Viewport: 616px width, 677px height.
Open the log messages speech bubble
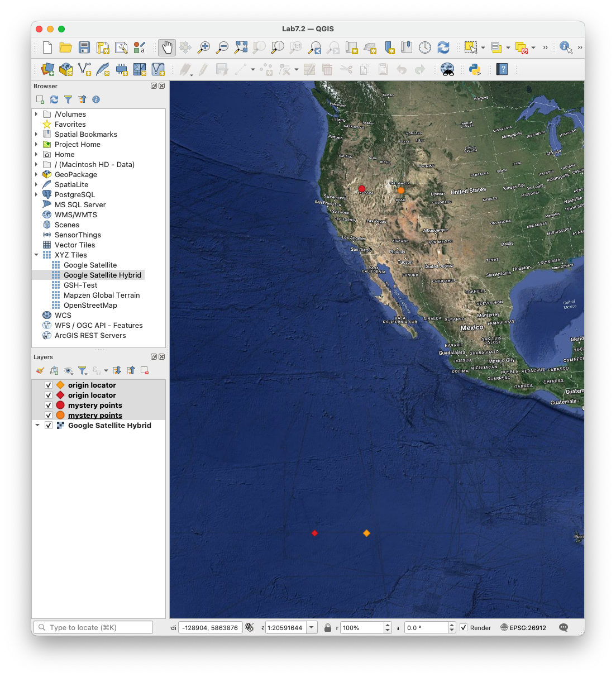[x=564, y=627]
